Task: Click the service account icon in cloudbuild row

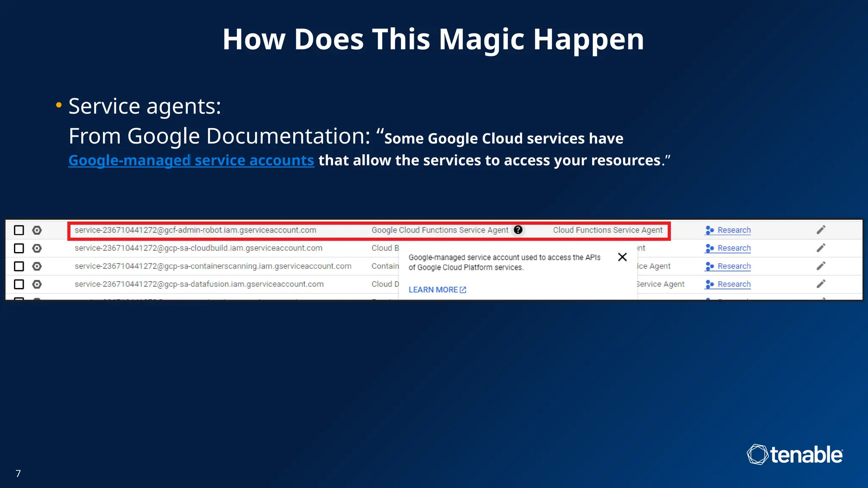Action: (37, 248)
